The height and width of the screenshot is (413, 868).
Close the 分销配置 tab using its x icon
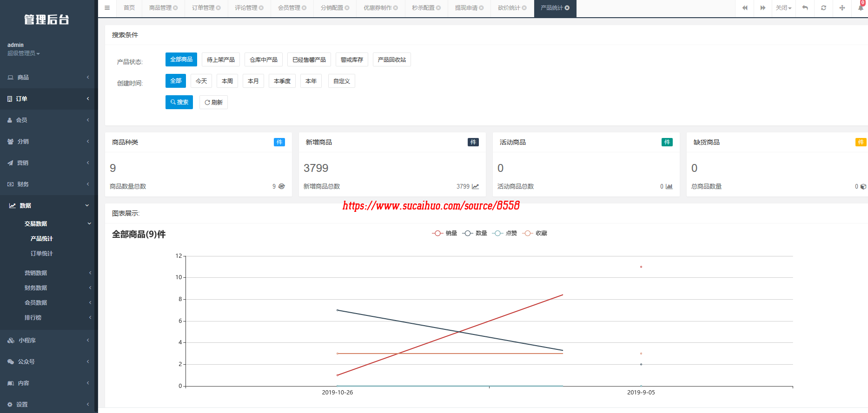tap(347, 8)
